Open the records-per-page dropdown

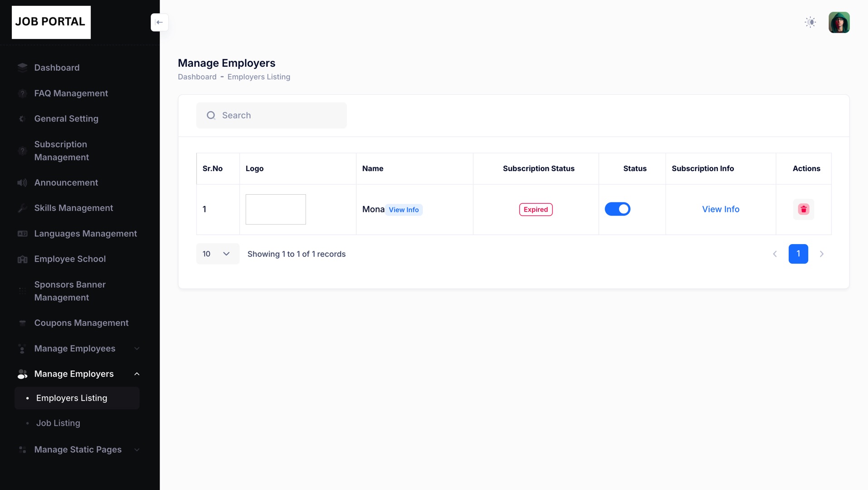pyautogui.click(x=217, y=254)
